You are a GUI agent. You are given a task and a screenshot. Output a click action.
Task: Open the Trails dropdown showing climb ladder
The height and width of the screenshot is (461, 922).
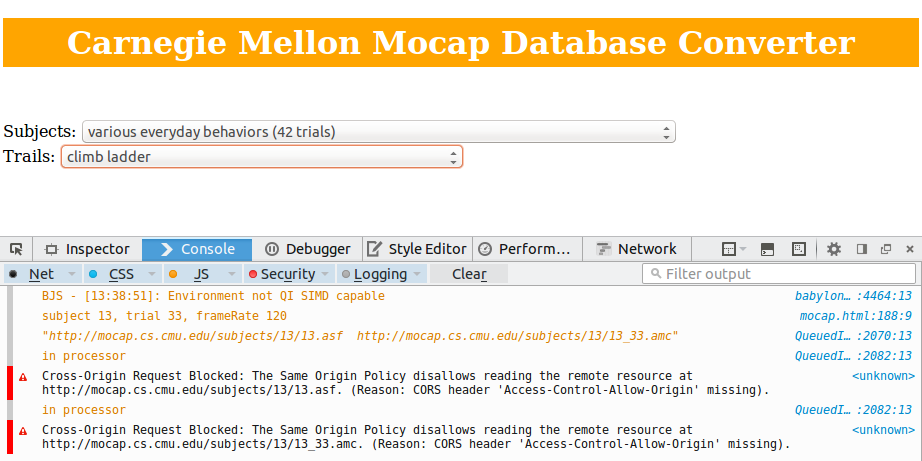(x=262, y=157)
